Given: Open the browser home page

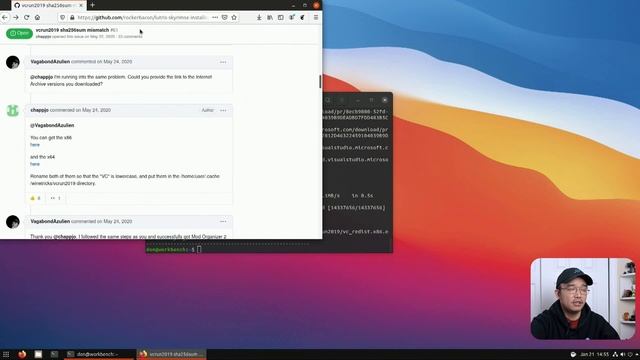Looking at the screenshot, I should tap(37, 18).
